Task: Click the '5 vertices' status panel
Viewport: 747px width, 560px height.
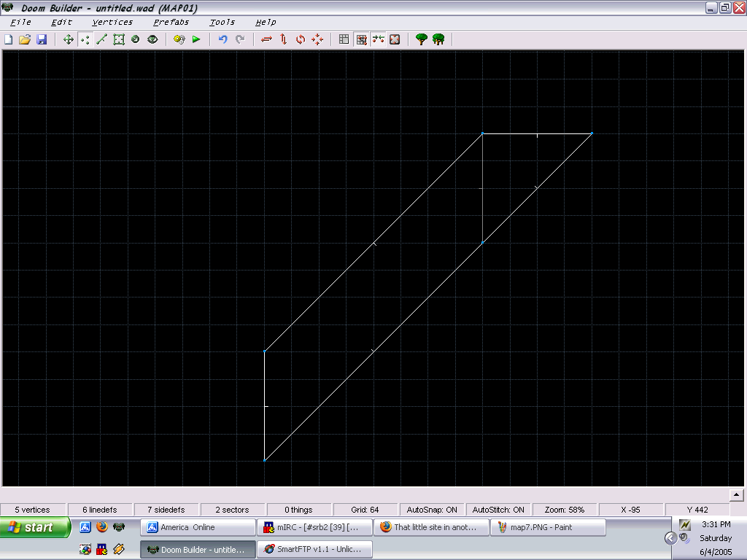Action: click(x=32, y=510)
